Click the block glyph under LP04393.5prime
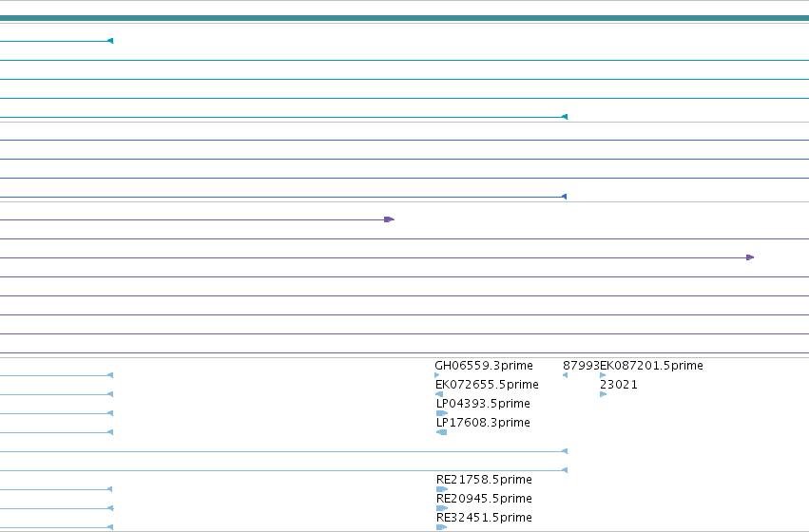 (442, 413)
